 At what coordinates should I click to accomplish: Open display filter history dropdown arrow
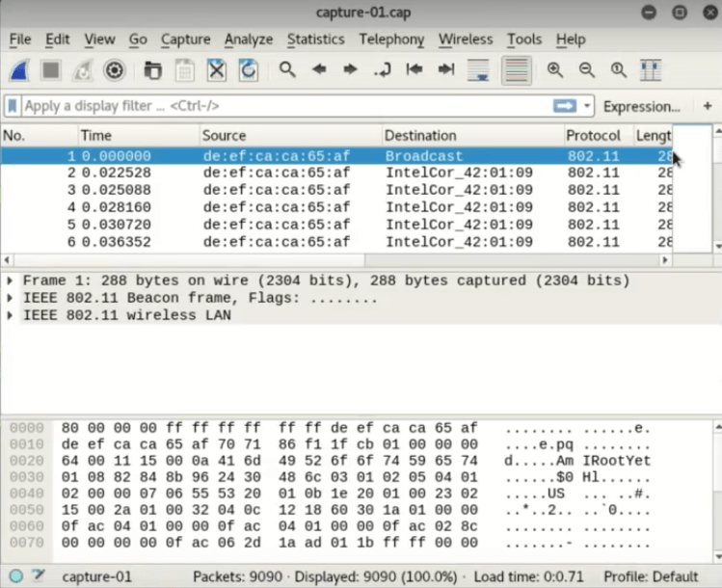pyautogui.click(x=587, y=106)
